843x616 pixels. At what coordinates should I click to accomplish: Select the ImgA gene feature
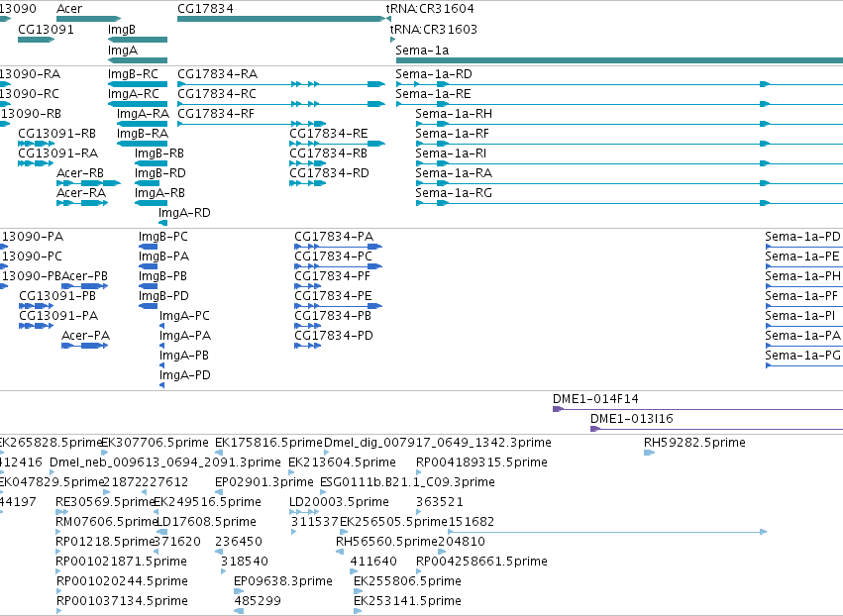click(x=138, y=60)
